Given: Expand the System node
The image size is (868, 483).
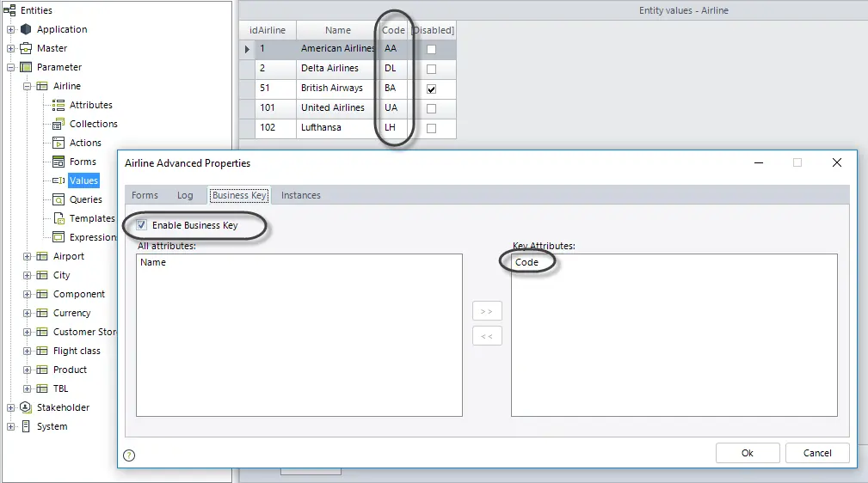Looking at the screenshot, I should click(x=10, y=426).
